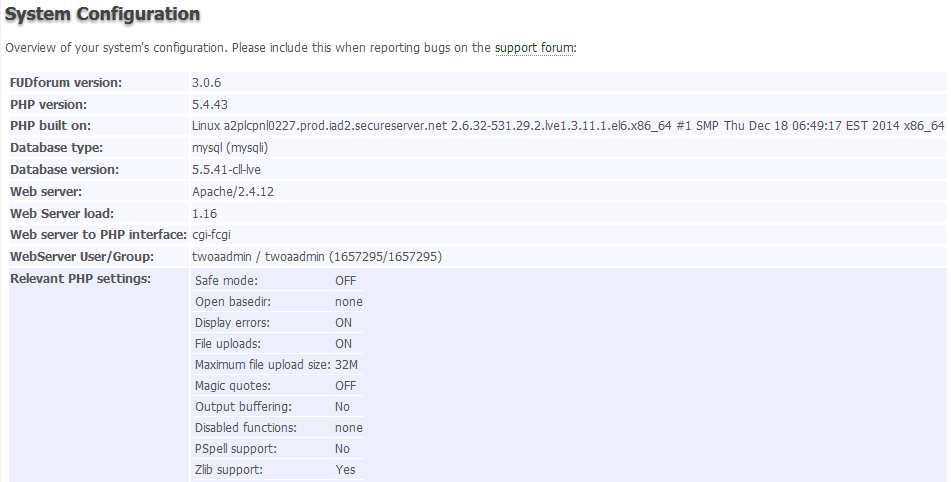The height and width of the screenshot is (482, 951).
Task: Click the Open basedir setting row
Action: pos(278,302)
